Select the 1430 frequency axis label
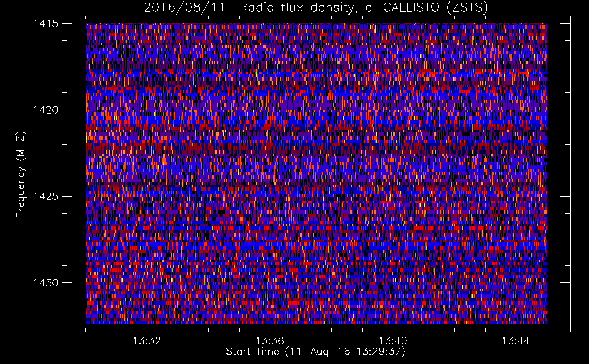 (x=46, y=283)
